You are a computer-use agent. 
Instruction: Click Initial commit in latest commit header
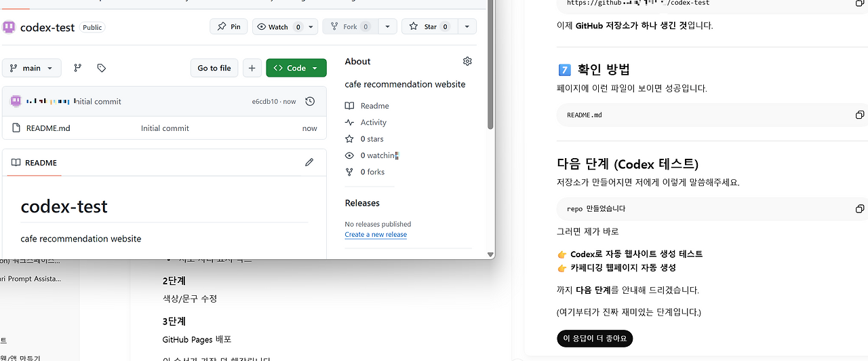coord(98,101)
